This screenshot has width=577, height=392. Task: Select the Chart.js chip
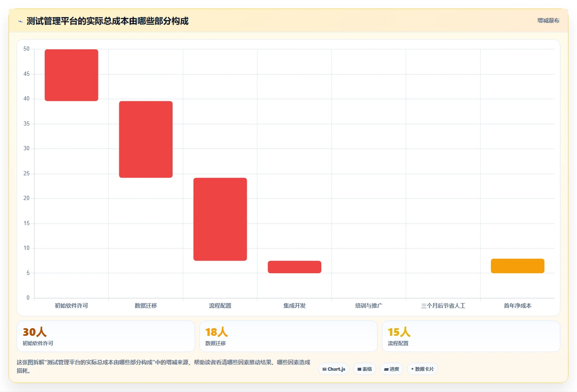pyautogui.click(x=334, y=369)
